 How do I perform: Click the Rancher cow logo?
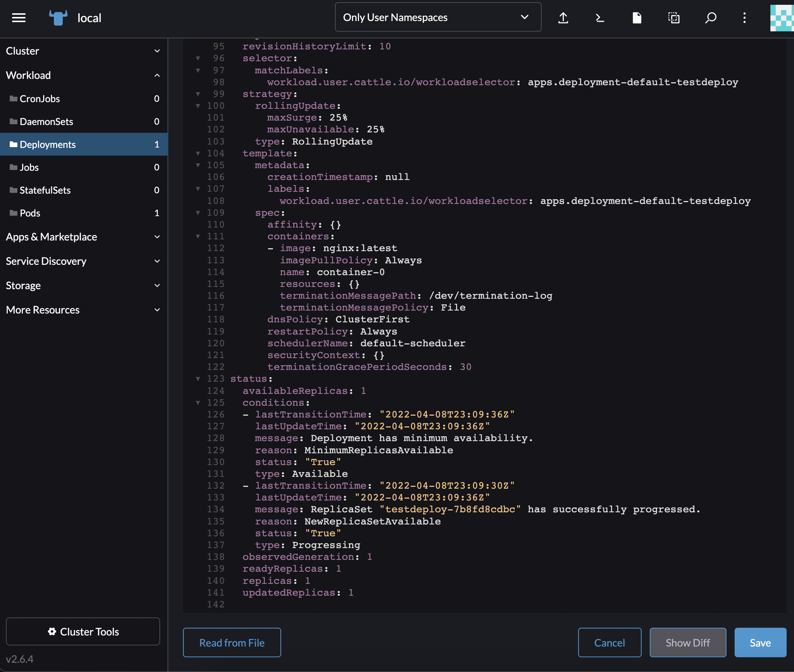click(x=58, y=18)
